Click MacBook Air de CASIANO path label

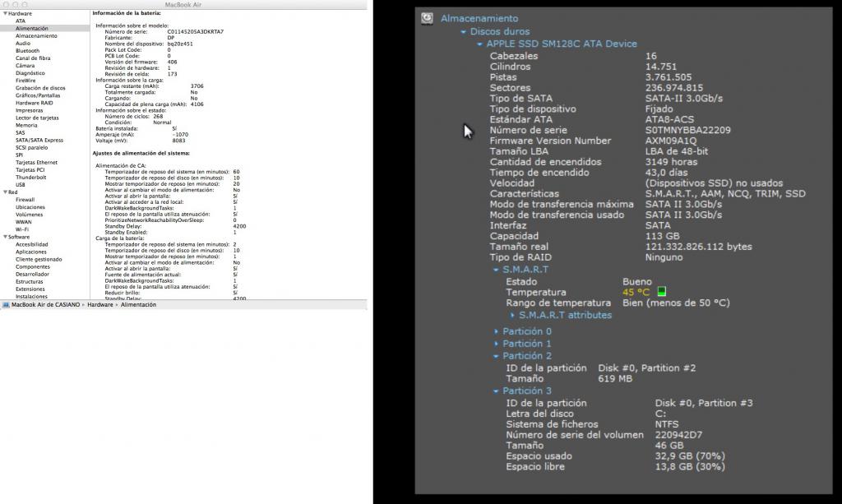point(46,305)
